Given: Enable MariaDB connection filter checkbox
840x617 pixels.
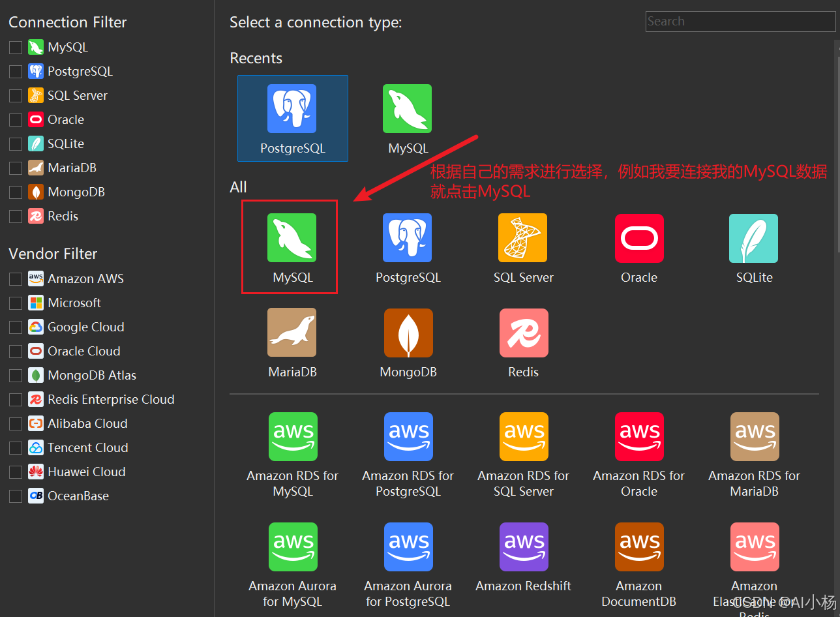Looking at the screenshot, I should click(x=16, y=168).
